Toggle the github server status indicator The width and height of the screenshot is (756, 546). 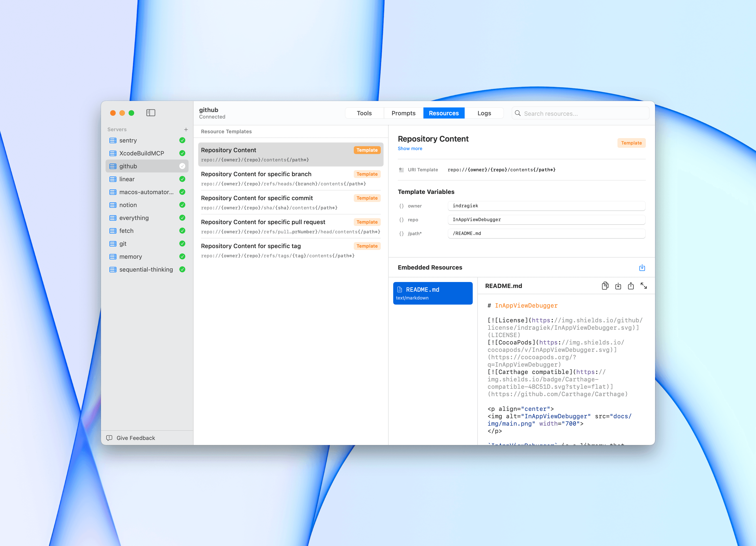tap(182, 166)
